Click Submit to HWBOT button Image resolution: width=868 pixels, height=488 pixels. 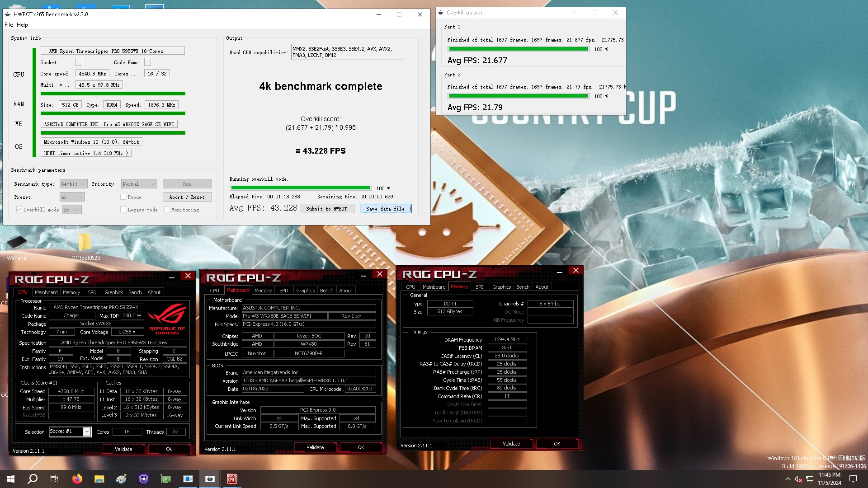click(326, 209)
